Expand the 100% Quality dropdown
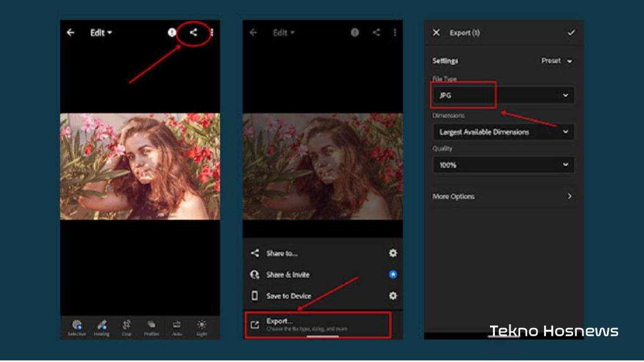Screen dimensions: 644x362 [503, 165]
